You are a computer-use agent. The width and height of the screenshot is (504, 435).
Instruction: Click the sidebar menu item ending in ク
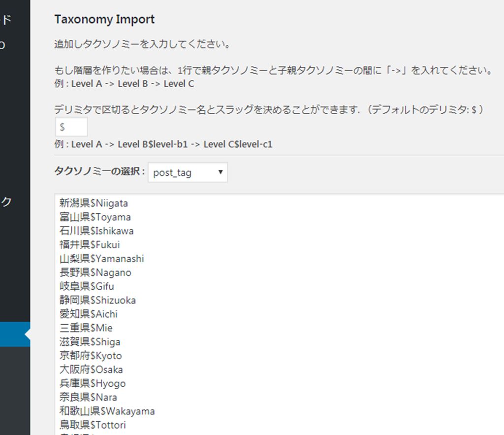[6, 201]
